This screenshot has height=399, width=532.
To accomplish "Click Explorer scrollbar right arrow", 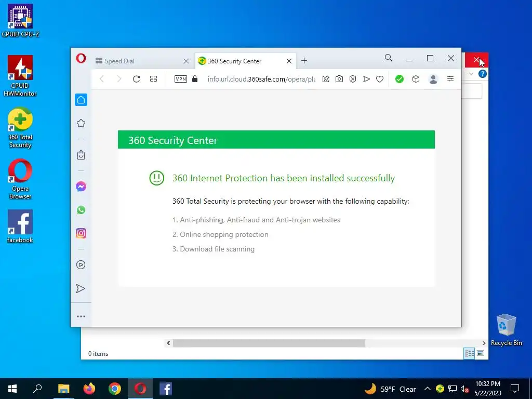I will pyautogui.click(x=484, y=343).
